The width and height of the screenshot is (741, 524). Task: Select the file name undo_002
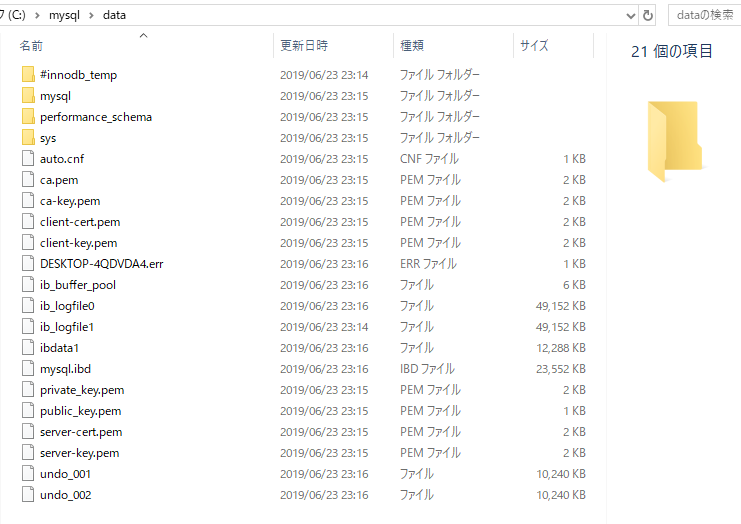(x=66, y=495)
